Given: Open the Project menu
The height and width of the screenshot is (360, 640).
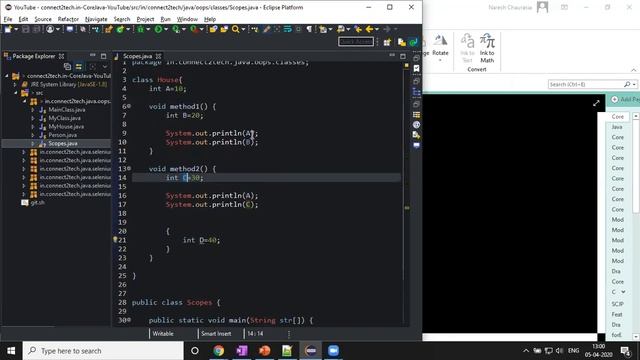Looking at the screenshot, I should [145, 19].
